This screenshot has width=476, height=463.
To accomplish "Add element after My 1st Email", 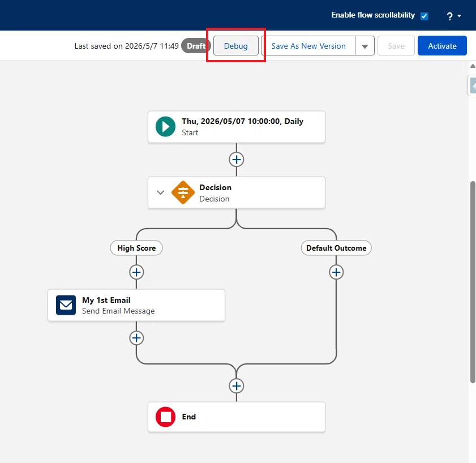I will (136, 338).
